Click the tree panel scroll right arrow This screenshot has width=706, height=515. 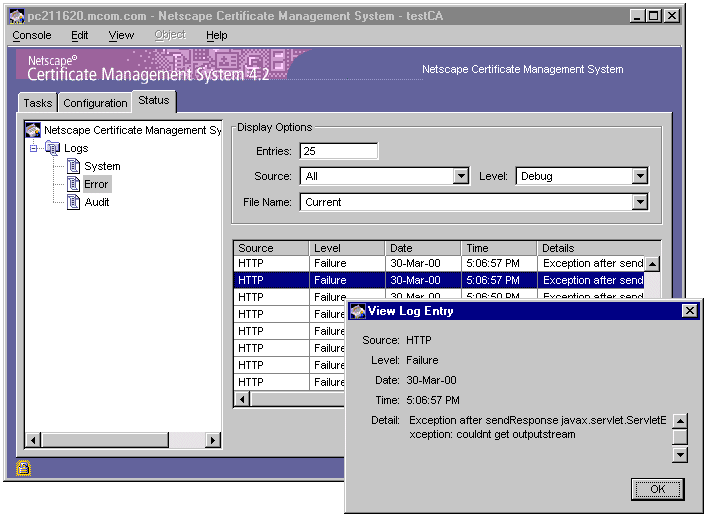213,440
